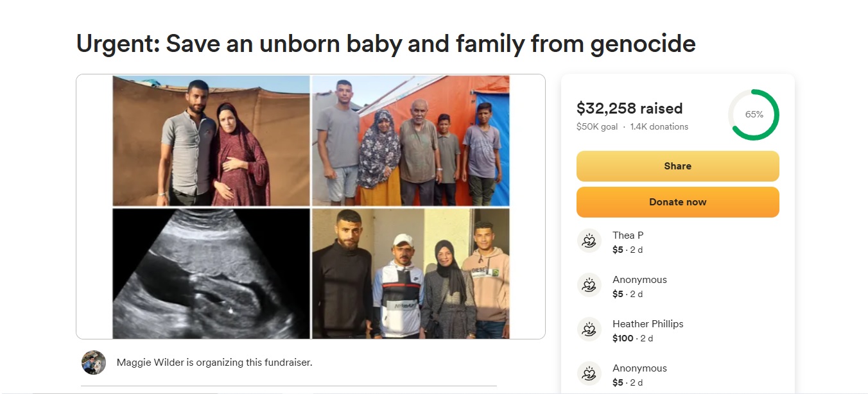Click the 65% circular progress ring
868x394 pixels.
click(x=754, y=115)
